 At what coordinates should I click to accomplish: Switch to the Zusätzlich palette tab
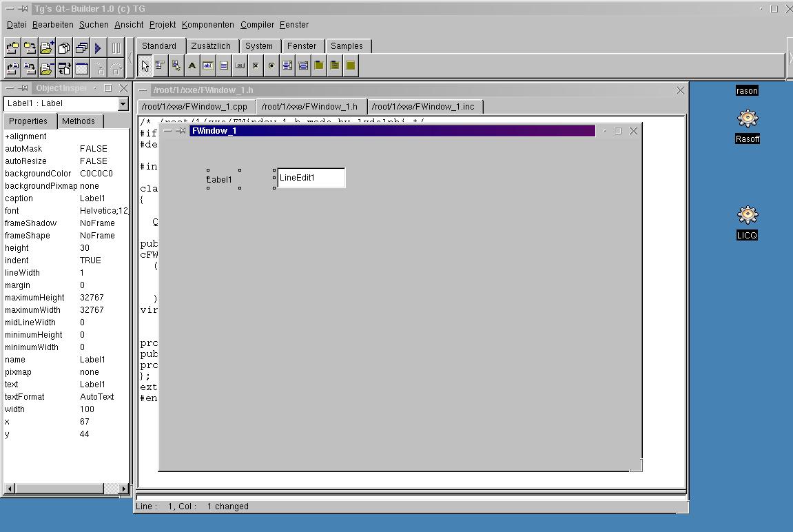pos(211,46)
